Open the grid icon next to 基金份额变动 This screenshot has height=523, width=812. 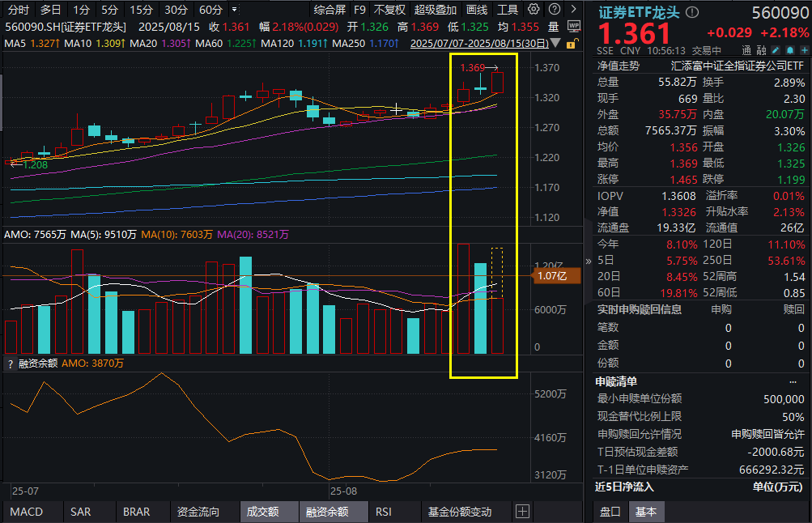[522, 512]
